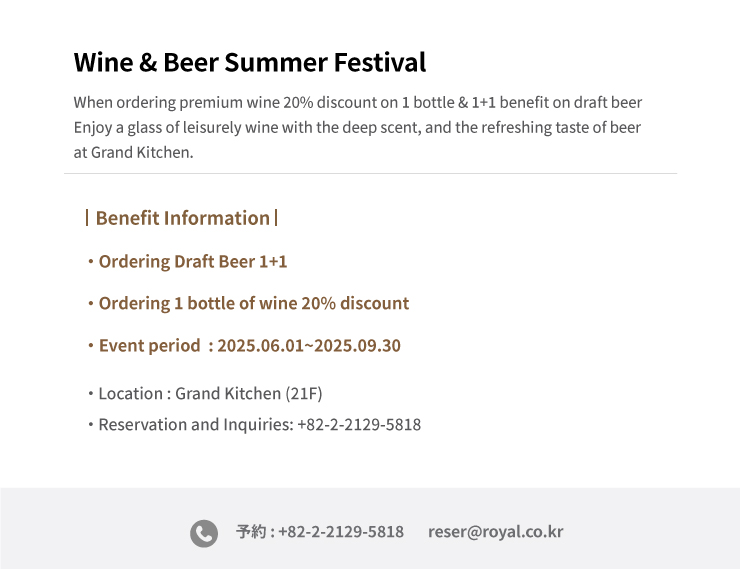This screenshot has width=740, height=569.
Task: Click the phone icon in footer
Action: [204, 534]
